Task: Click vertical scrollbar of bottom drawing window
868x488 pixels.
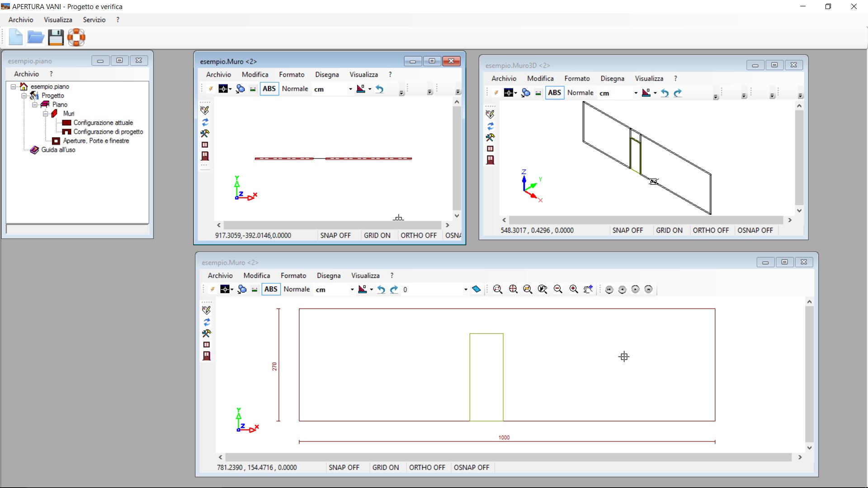Action: 809,375
